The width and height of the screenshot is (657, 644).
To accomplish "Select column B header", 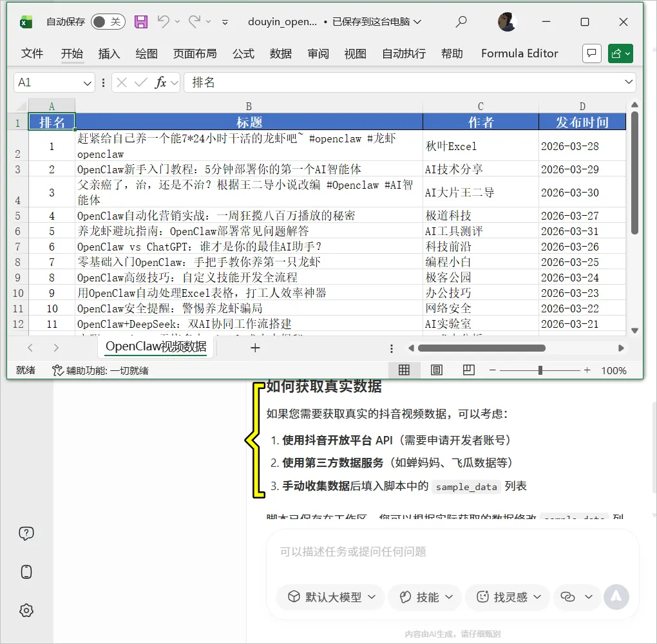I will point(249,106).
